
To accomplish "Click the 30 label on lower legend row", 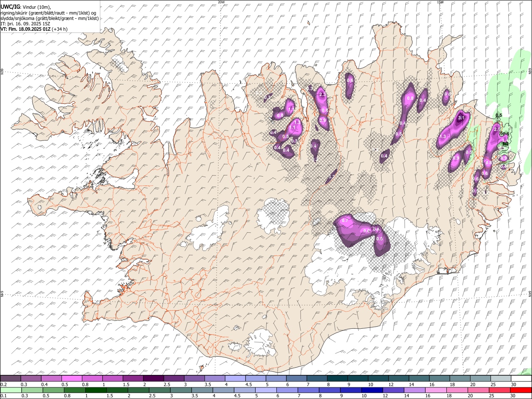I will pyautogui.click(x=512, y=396).
